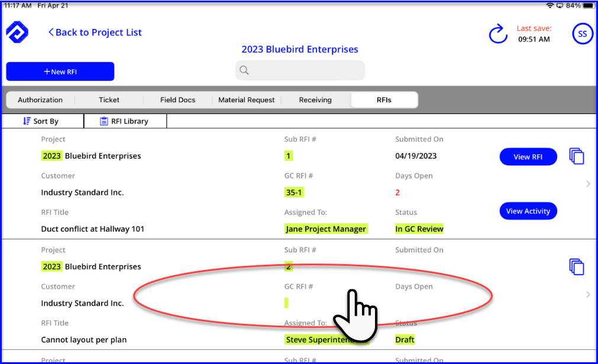Click into the search input field
Viewport: 598px width, 364px height.
pyautogui.click(x=300, y=70)
